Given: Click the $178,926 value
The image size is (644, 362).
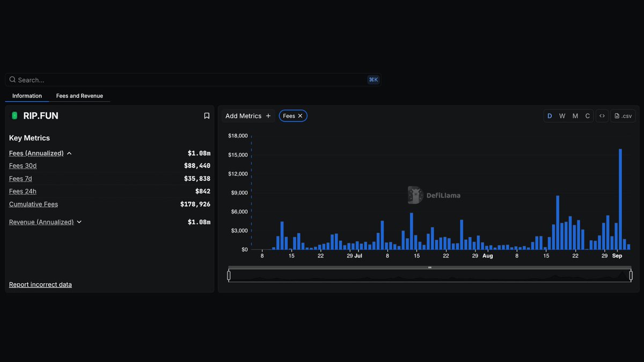Looking at the screenshot, I should 195,204.
